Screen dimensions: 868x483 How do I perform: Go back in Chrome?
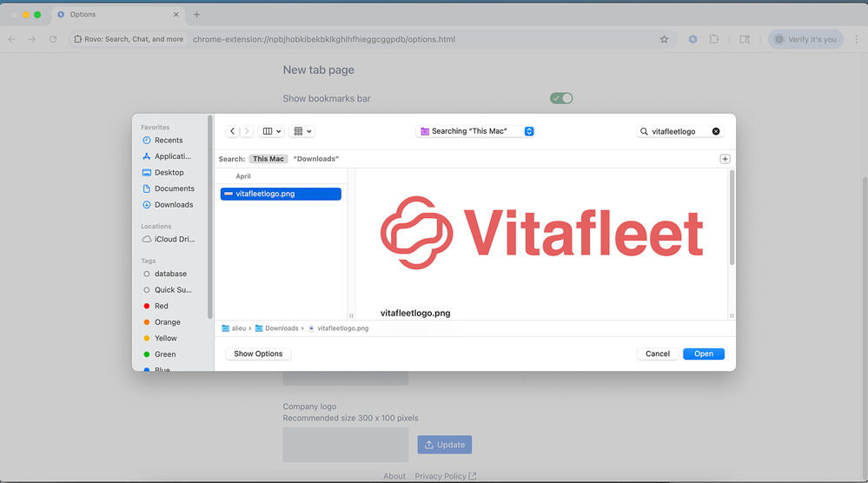click(11, 39)
